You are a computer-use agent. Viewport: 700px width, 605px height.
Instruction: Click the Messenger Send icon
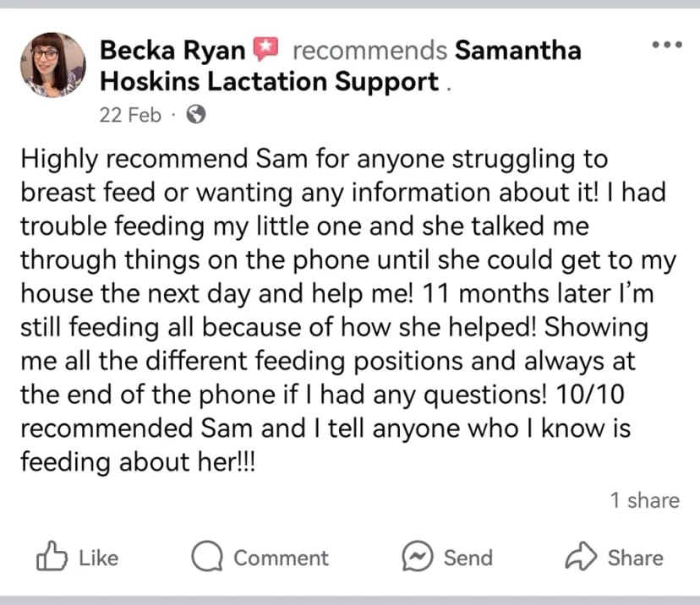[418, 556]
